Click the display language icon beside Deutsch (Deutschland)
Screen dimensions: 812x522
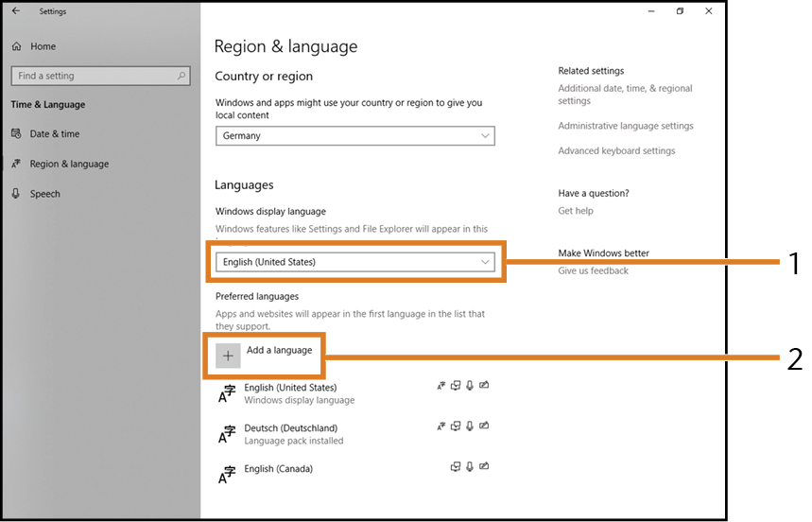441,426
